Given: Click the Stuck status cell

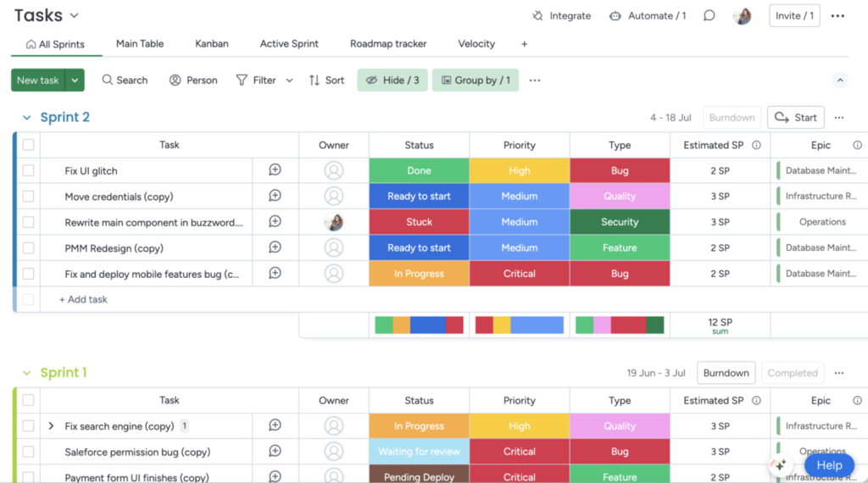Looking at the screenshot, I should coord(419,222).
